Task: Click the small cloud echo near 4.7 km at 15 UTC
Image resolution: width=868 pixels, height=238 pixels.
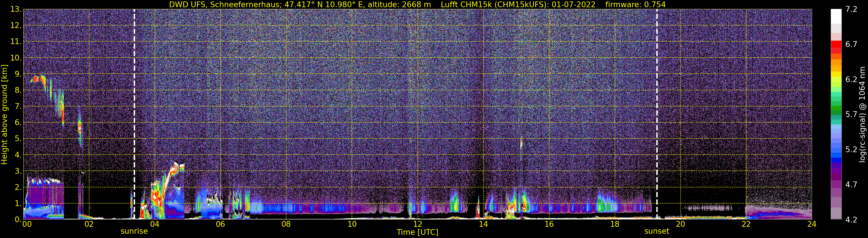Action: 521,143
